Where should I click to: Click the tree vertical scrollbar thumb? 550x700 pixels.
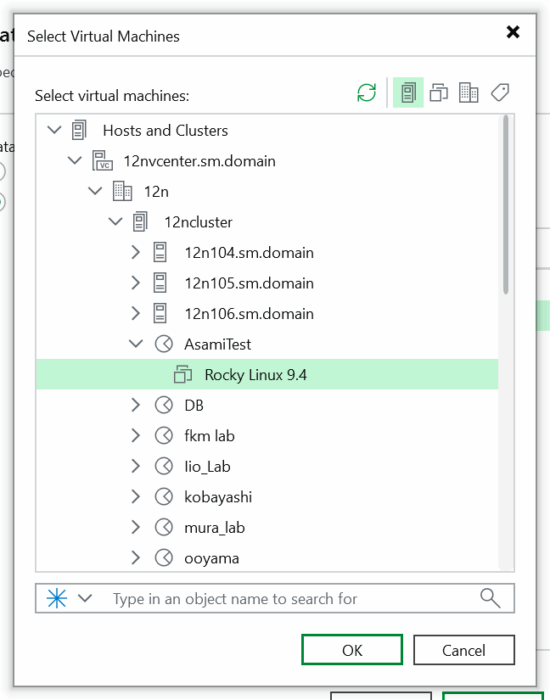coord(506,204)
